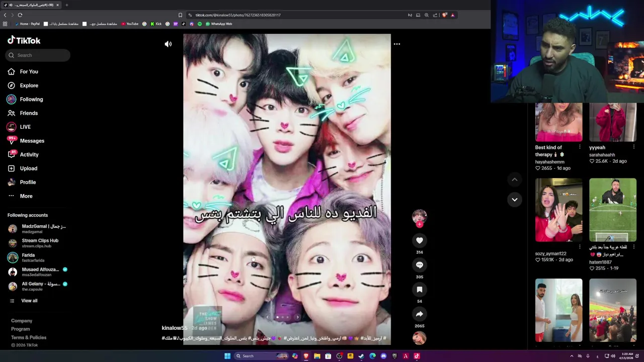Click the Windows taskbar Search box

[x=262, y=356]
